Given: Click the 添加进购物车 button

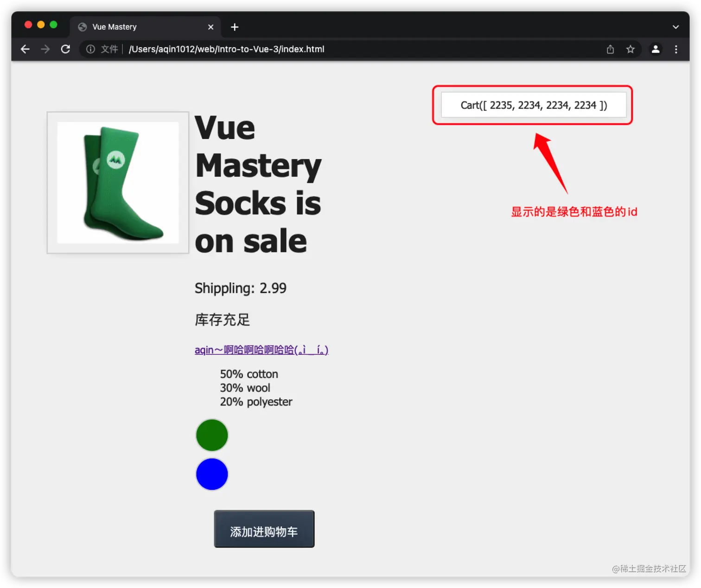Looking at the screenshot, I should [264, 529].
